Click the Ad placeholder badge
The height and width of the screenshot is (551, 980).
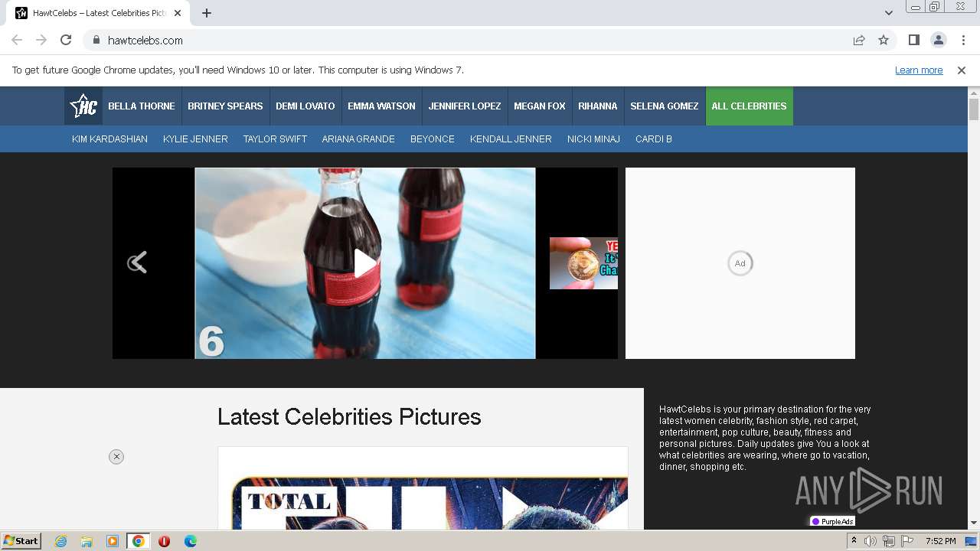click(740, 263)
